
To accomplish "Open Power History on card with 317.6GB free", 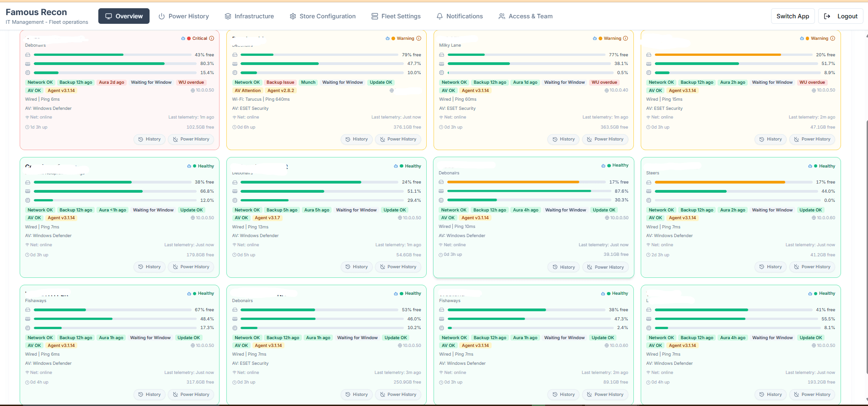I will point(191,395).
